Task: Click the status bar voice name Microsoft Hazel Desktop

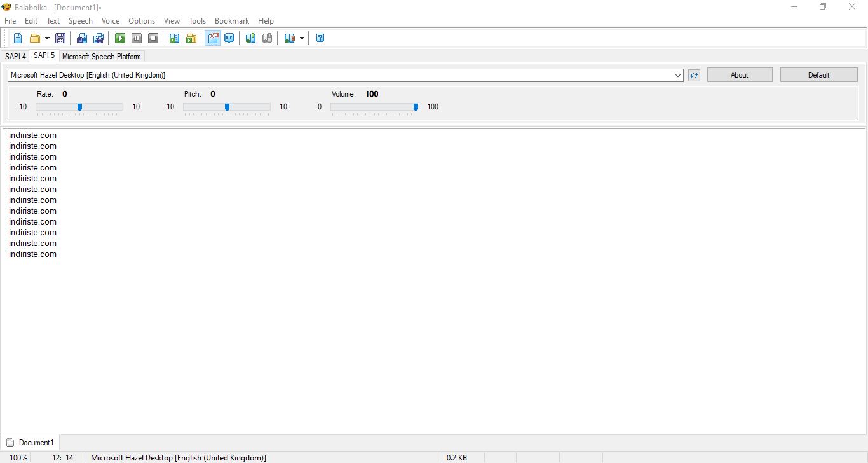Action: (x=179, y=458)
